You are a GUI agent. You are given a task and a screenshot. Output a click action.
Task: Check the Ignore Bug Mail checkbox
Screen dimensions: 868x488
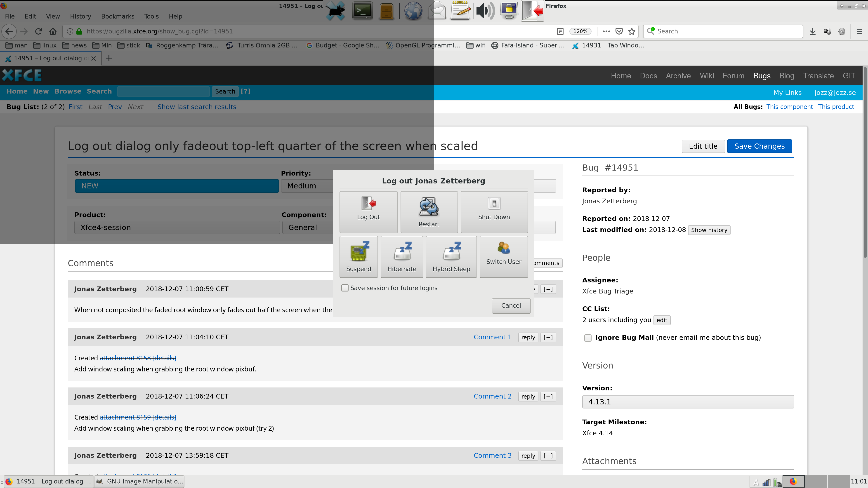(588, 338)
